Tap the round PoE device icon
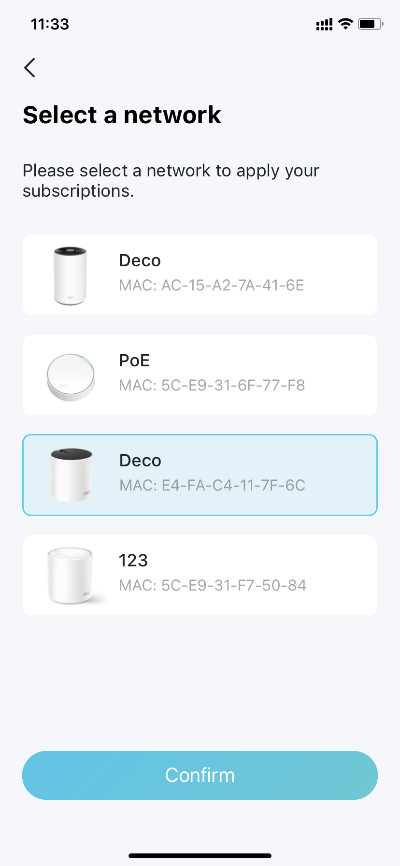This screenshot has height=866, width=400. coord(70,377)
